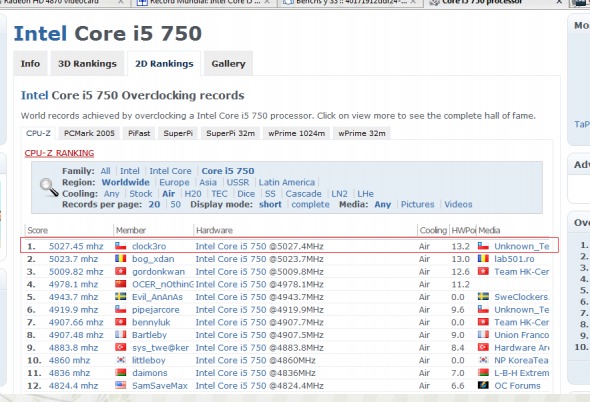
Task: Open member profile bog_xdan
Action: tap(153, 259)
